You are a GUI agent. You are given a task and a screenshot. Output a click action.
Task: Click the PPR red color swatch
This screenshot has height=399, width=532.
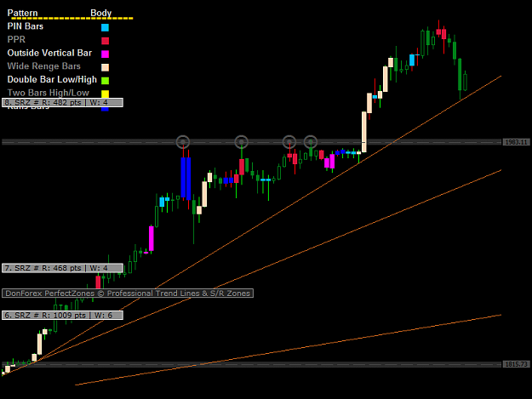pyautogui.click(x=105, y=41)
